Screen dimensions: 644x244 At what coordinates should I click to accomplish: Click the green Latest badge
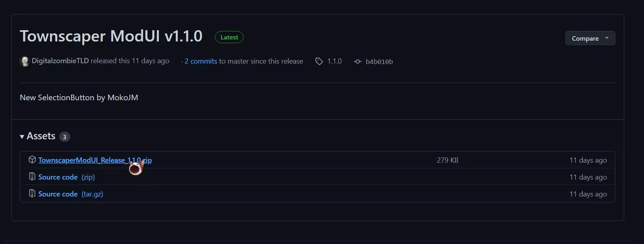pyautogui.click(x=229, y=37)
